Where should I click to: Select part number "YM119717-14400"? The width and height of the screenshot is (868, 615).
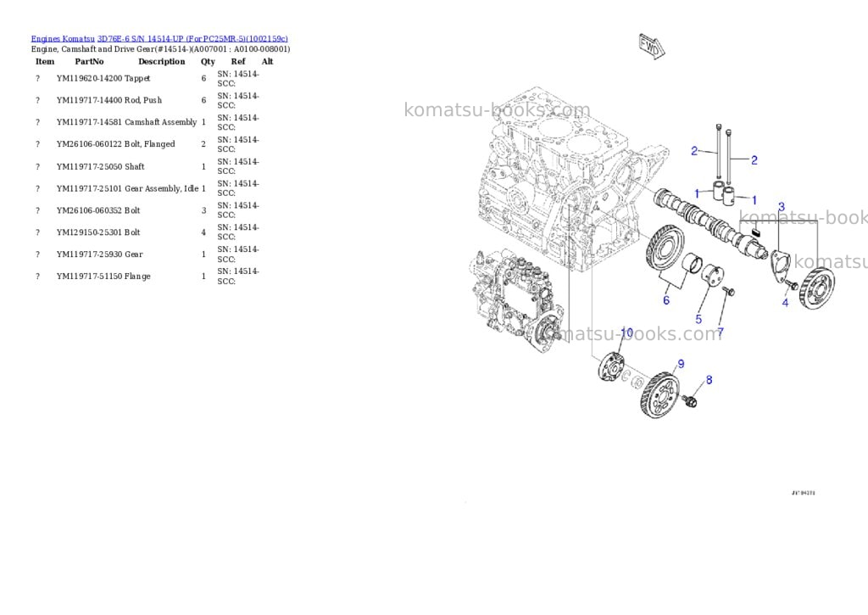89,100
